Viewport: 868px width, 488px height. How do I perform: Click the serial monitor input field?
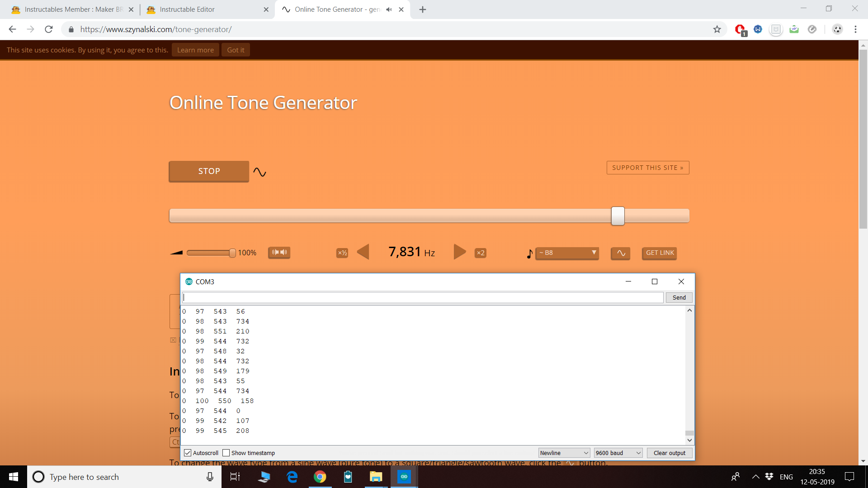click(x=423, y=297)
